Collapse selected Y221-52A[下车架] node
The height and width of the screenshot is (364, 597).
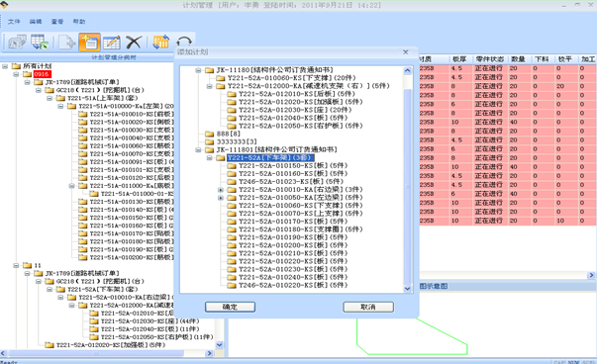coord(209,158)
